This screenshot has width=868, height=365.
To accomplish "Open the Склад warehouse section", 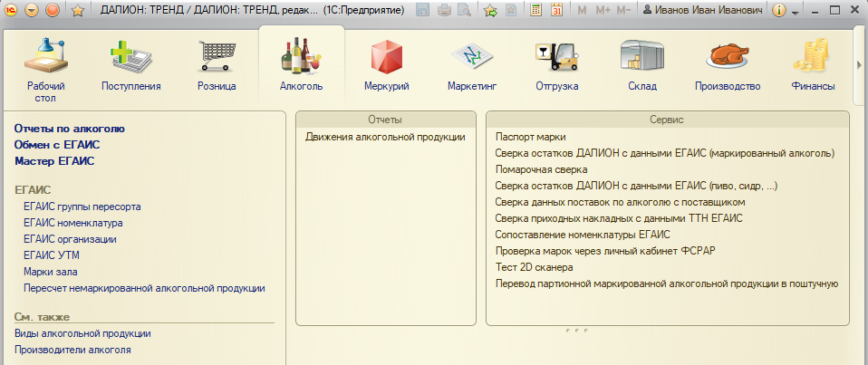I will [x=642, y=63].
